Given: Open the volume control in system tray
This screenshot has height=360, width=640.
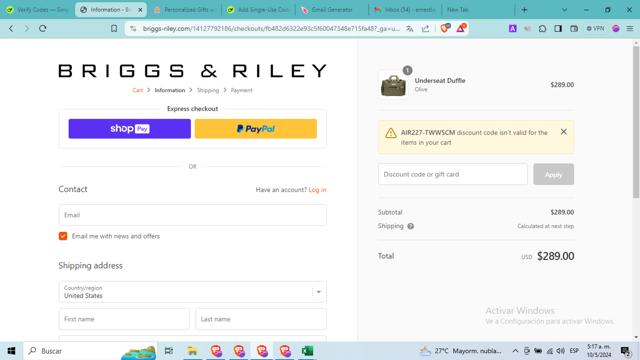Looking at the screenshot, I should 561,351.
